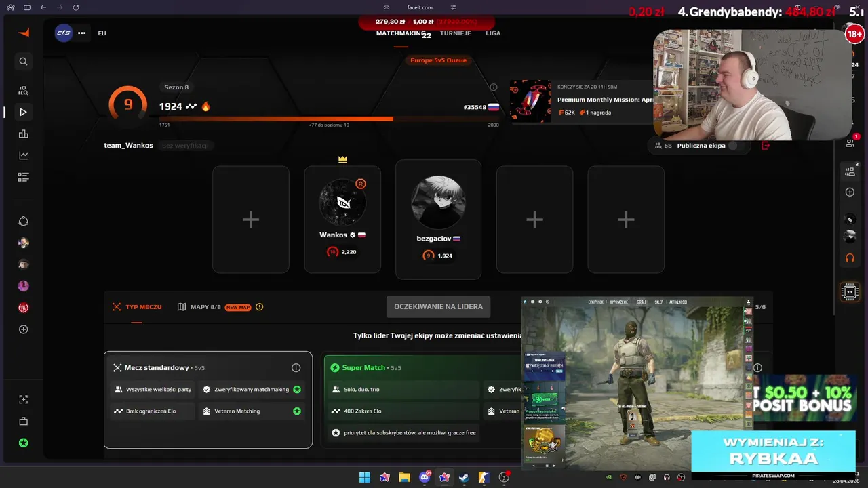Select the TYP MECZU tab
Viewport: 868px width, 488px height.
(x=137, y=307)
